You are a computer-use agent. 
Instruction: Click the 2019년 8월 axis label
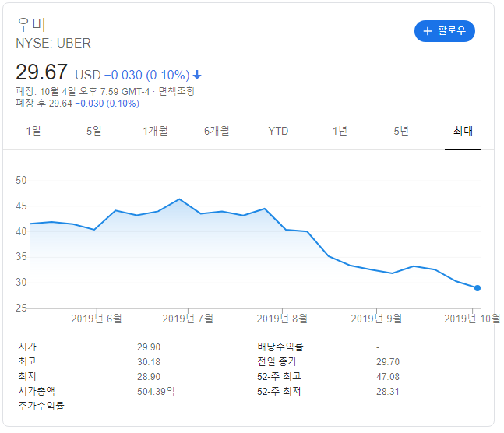click(x=282, y=319)
